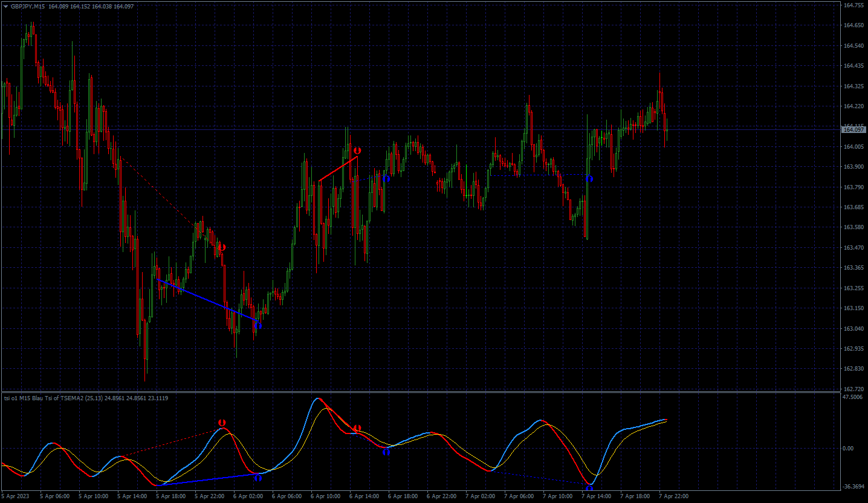Click the 6 Apr 14:00 time label
The height and width of the screenshot is (503, 868).
point(364,496)
